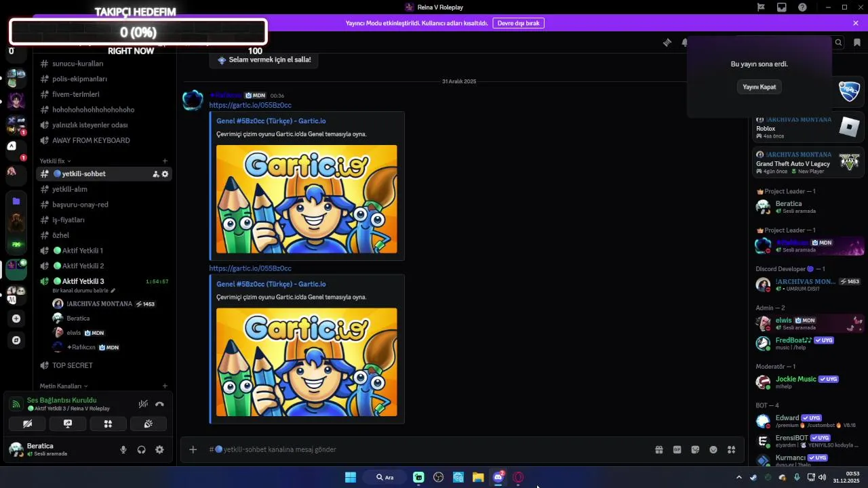
Task: Open the first Genel #5Bz0cc embed title
Action: click(x=271, y=121)
